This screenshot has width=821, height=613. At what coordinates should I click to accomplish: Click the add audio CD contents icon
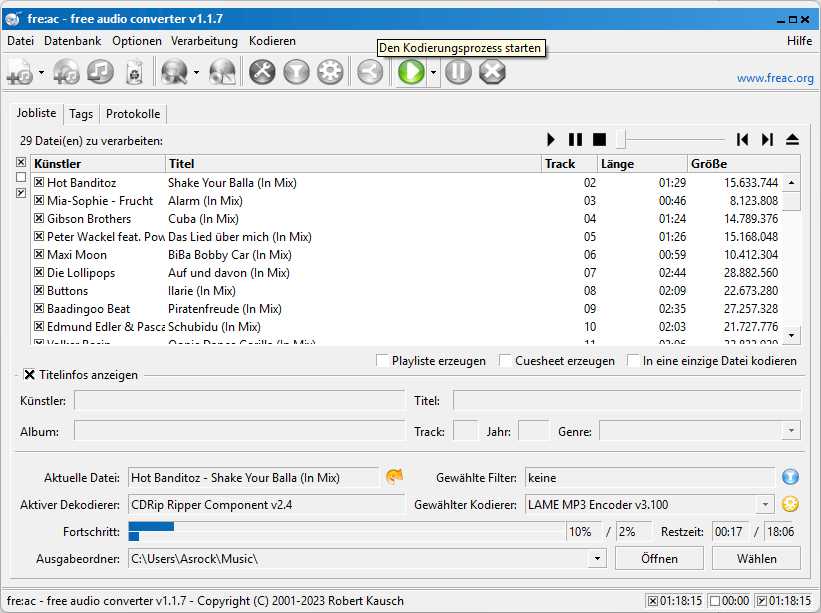coord(66,72)
